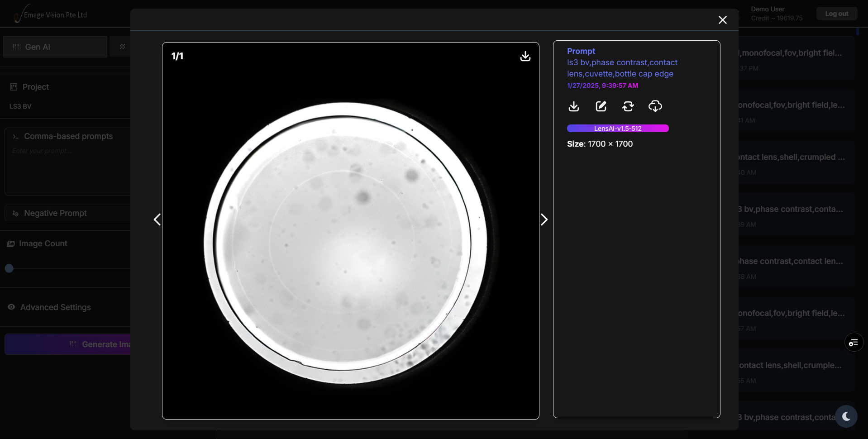Image resolution: width=868 pixels, height=439 pixels.
Task: Click the LensAI-v1.5-512 model badge
Action: click(x=617, y=129)
